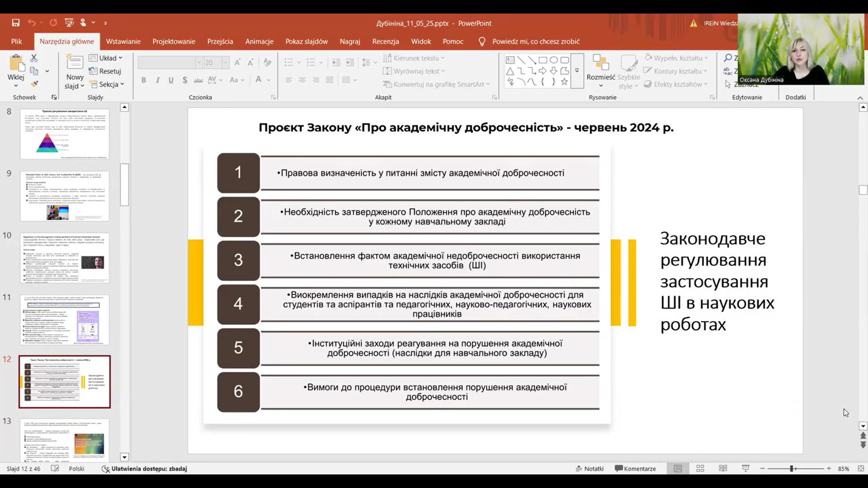The image size is (868, 488).
Task: Expand the shapes gallery more arrow
Action: pyautogui.click(x=577, y=71)
